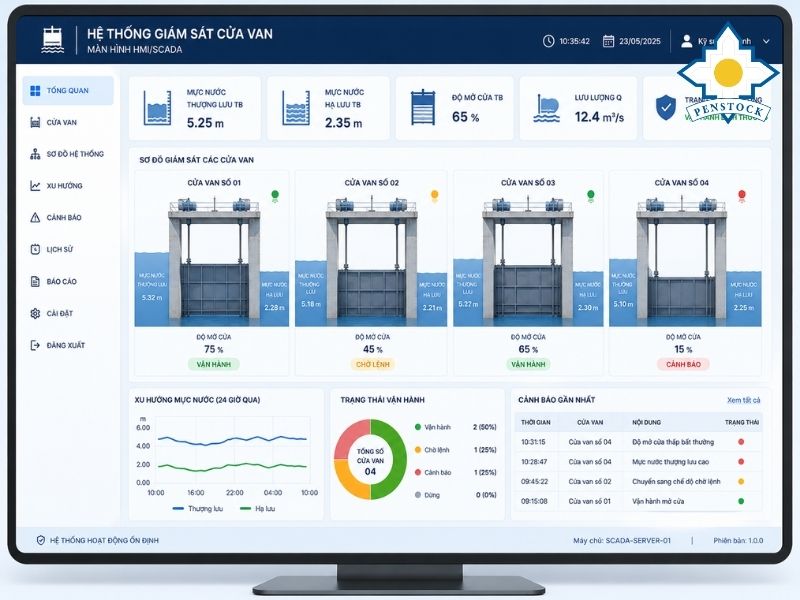800x600 pixels.
Task: Click the Báo Cáo report document icon
Action: pos(35,282)
